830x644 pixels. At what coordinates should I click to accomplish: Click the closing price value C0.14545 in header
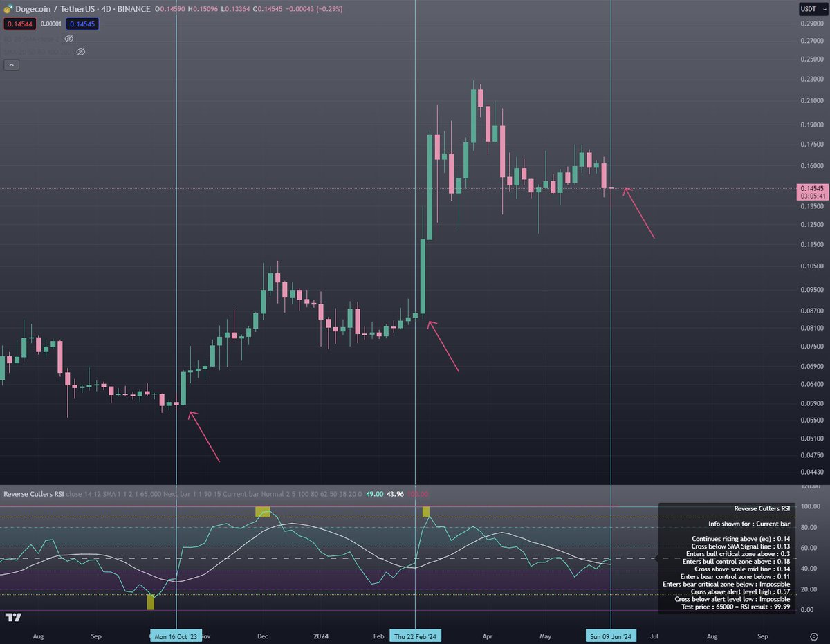[x=269, y=9]
